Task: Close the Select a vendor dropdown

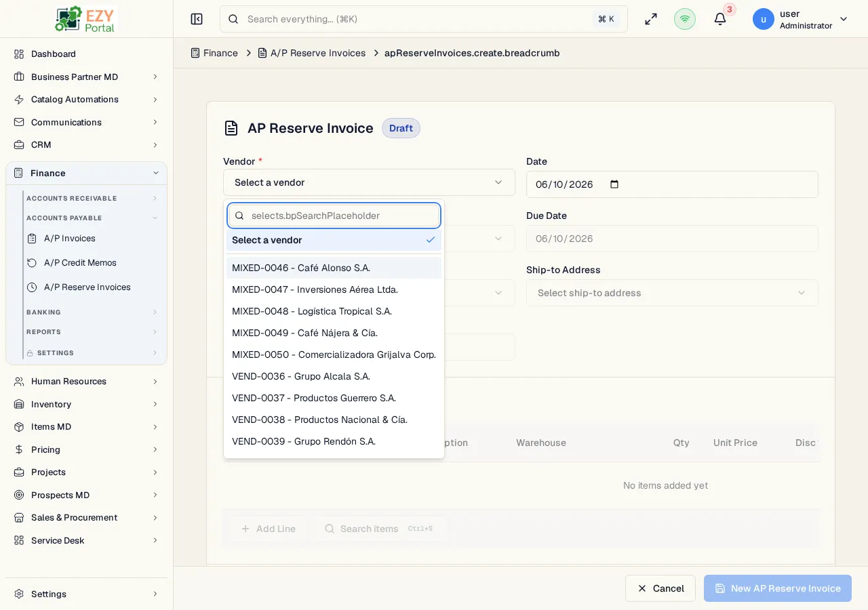Action: [x=369, y=182]
